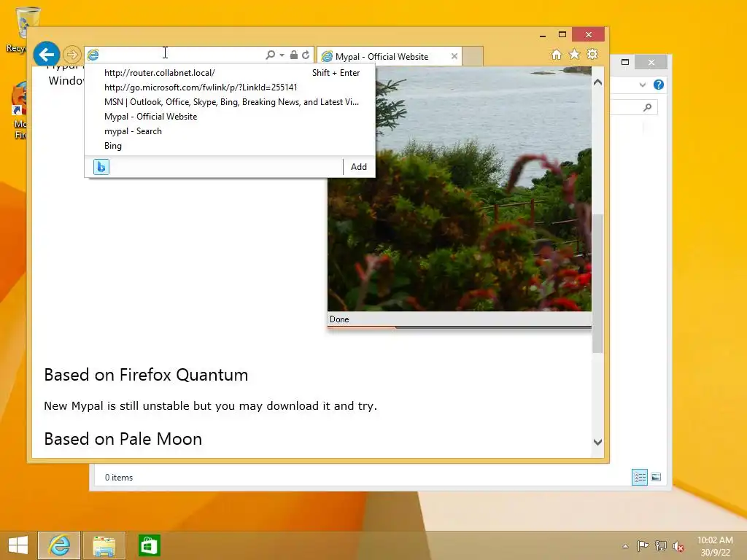Viewport: 747px width, 560px height.
Task: Open Action Center flag icon
Action: pos(643,545)
